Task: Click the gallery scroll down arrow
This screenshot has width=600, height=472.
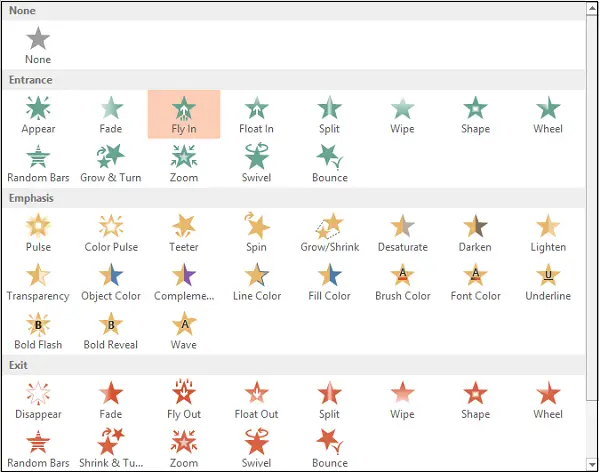Action: (x=592, y=464)
